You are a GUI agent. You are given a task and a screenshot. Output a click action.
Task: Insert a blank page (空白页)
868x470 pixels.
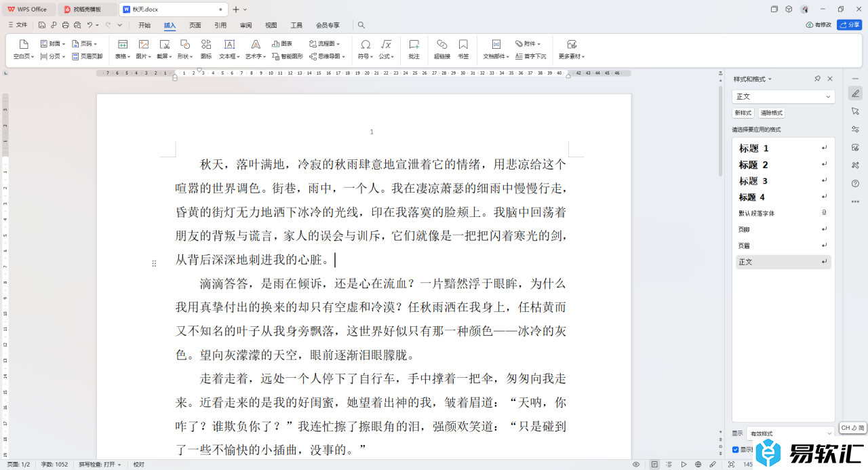tap(24, 50)
